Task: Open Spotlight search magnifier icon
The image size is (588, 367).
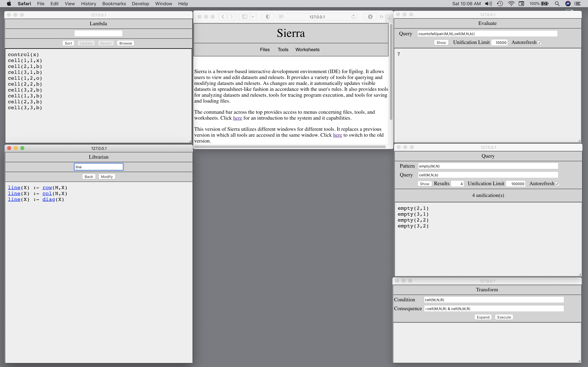Action: click(557, 4)
